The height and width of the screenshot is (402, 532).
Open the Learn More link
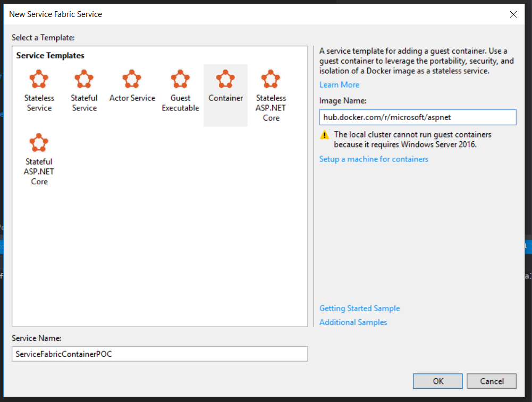(x=339, y=85)
